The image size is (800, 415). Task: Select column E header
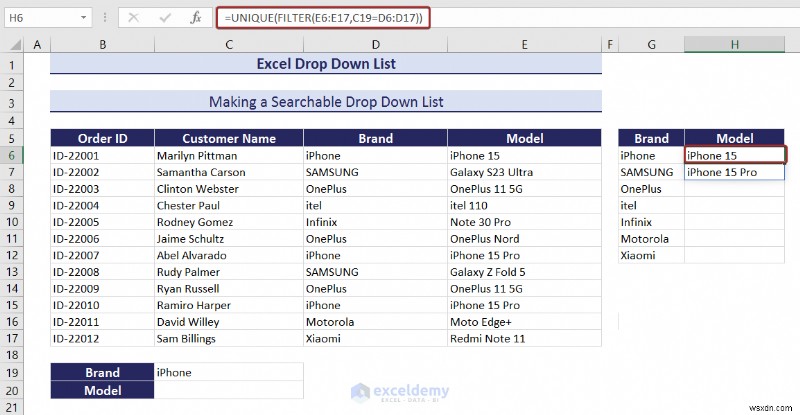tap(524, 45)
